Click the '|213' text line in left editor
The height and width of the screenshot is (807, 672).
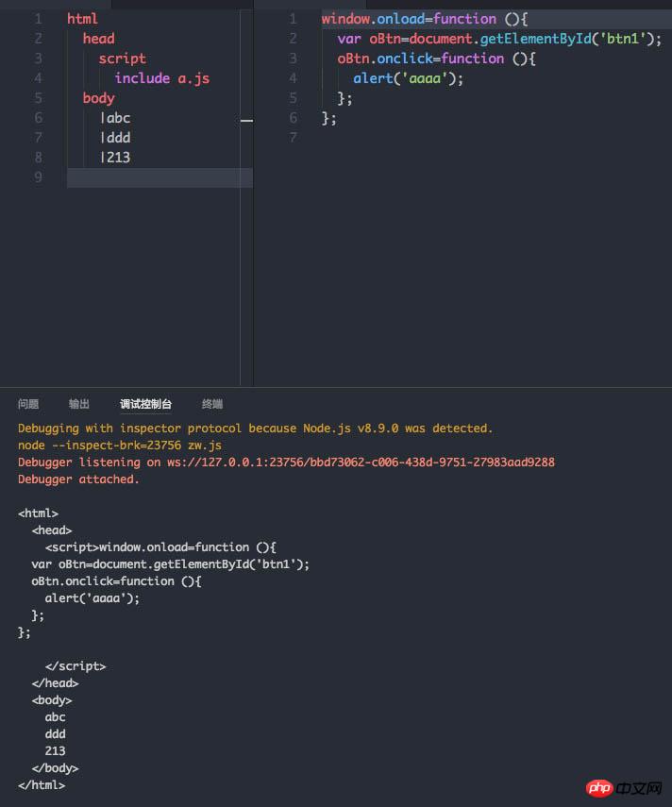(x=115, y=158)
